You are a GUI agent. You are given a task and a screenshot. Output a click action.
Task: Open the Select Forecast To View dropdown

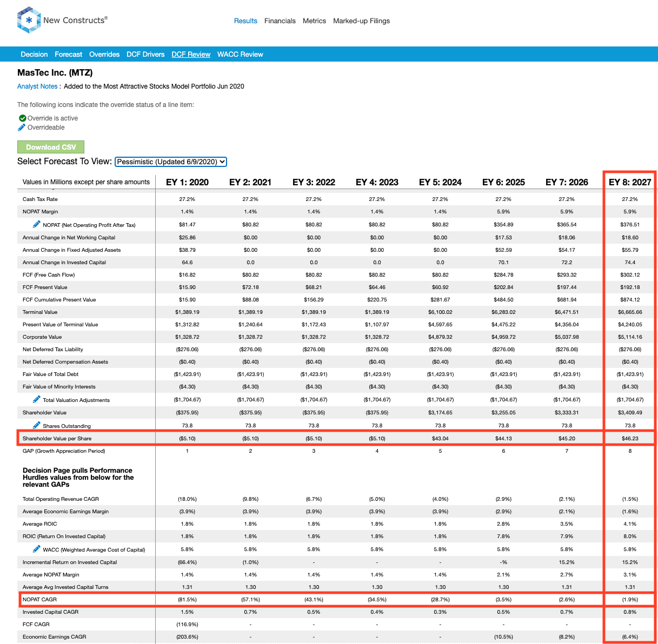(x=171, y=162)
